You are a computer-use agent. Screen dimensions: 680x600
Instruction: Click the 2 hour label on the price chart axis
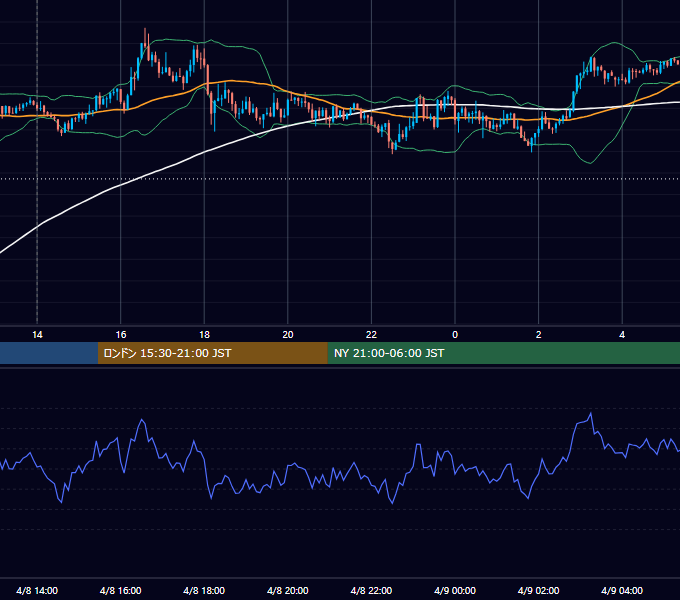coord(539,335)
